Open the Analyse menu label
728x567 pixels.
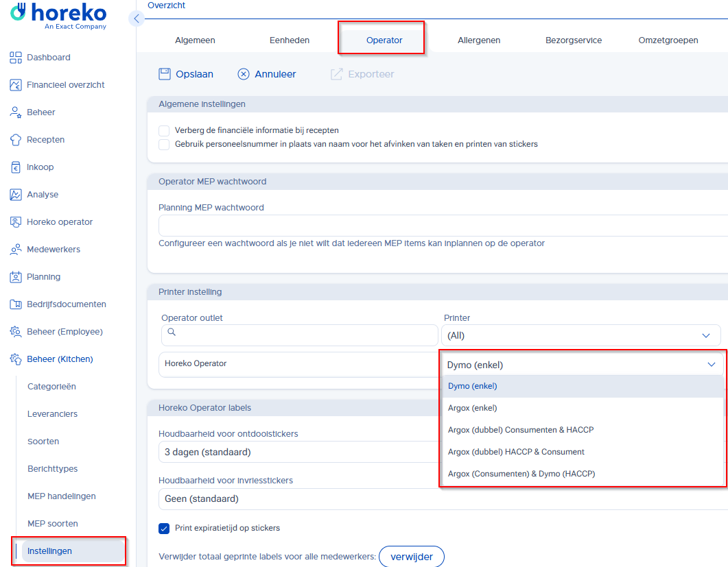pyautogui.click(x=43, y=195)
